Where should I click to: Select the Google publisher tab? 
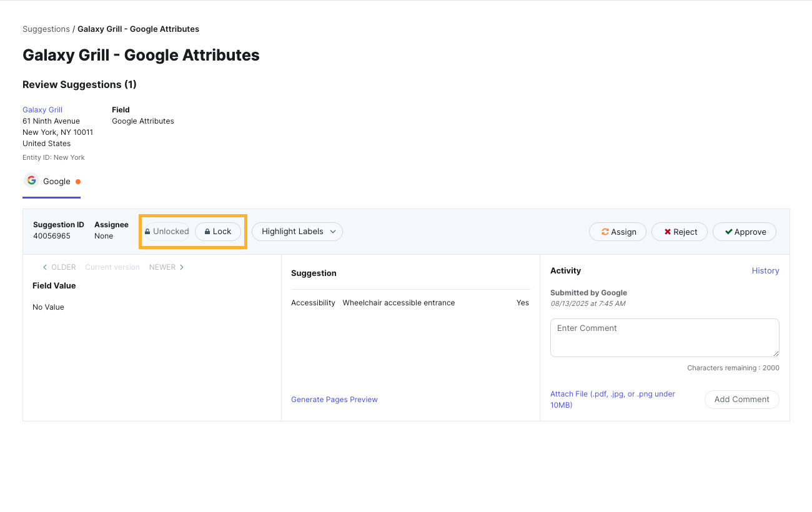coord(52,182)
